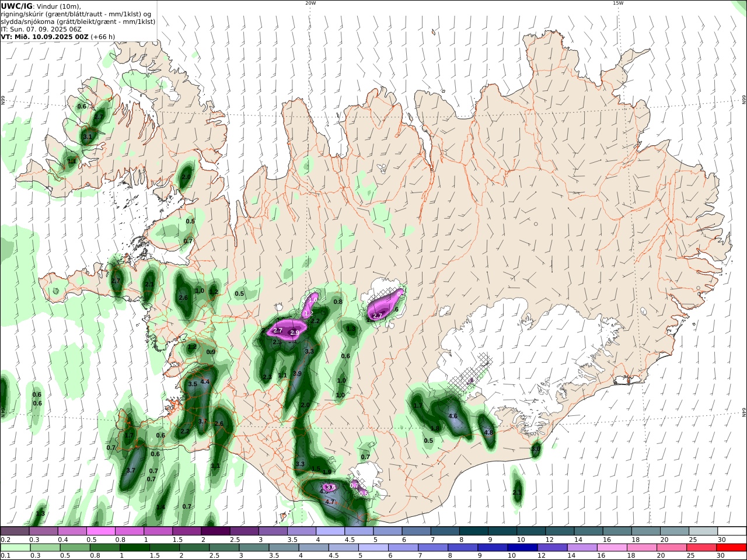
Task: Click the palest green swatch starting lower scale
Action: pos(15,548)
